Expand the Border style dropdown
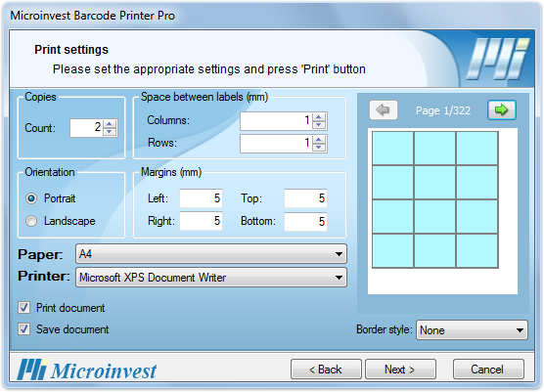The height and width of the screenshot is (392, 544). pyautogui.click(x=472, y=330)
